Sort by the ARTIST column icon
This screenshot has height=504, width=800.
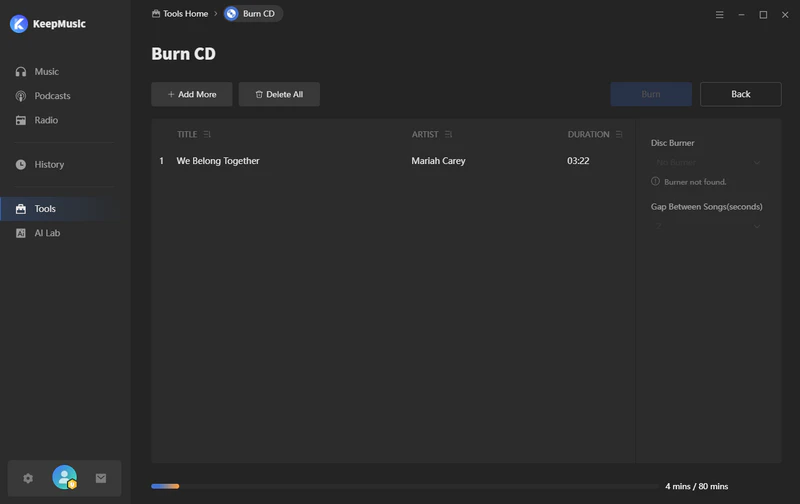(448, 134)
